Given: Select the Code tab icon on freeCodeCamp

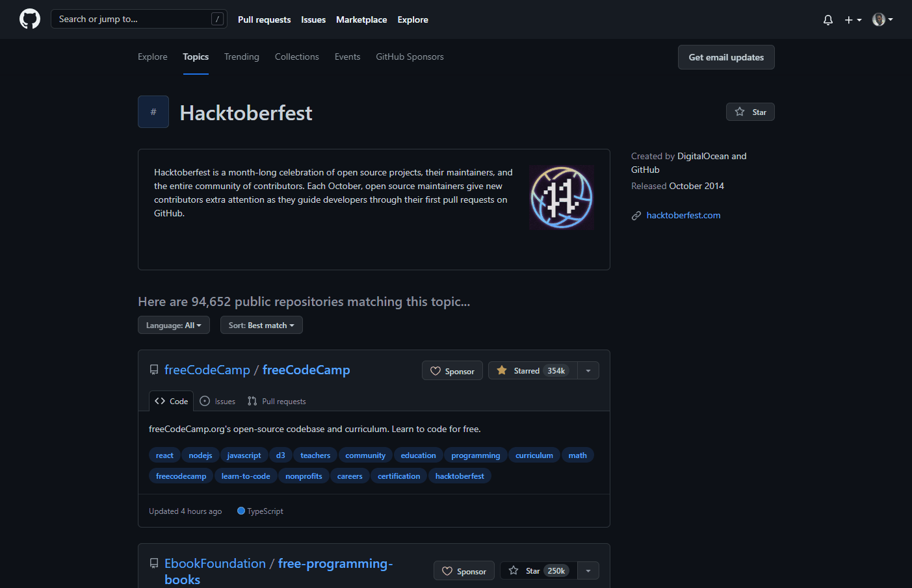Looking at the screenshot, I should (159, 401).
